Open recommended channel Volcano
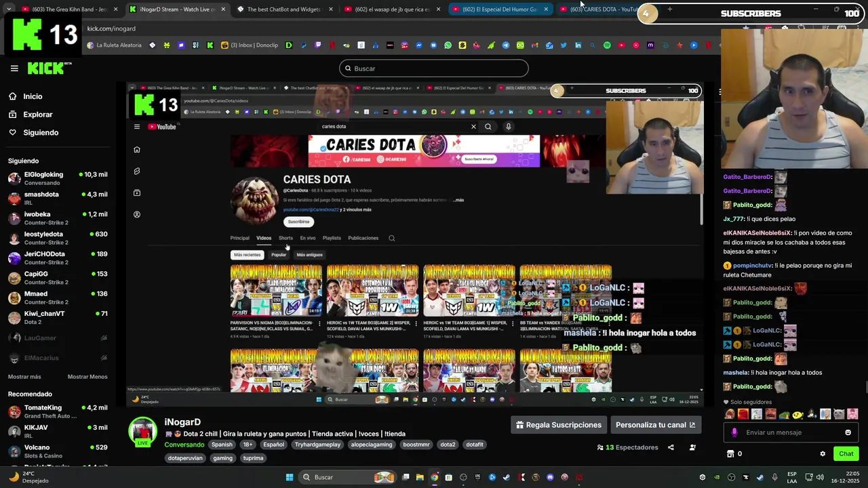The height and width of the screenshot is (488, 868). click(x=58, y=451)
